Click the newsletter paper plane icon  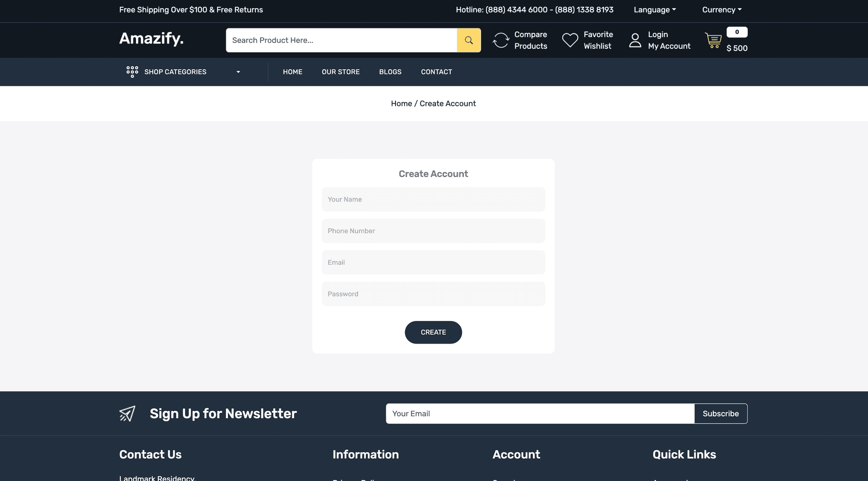coord(127,414)
